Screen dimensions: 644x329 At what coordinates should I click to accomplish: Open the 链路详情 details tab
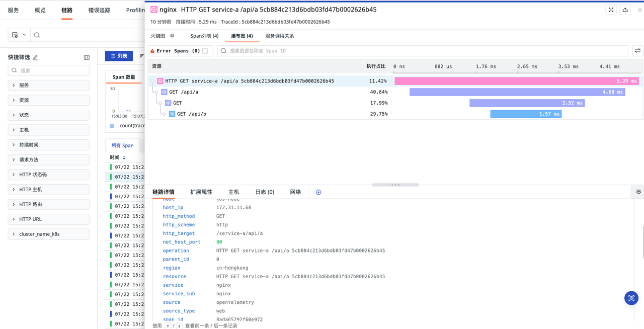[x=164, y=192]
